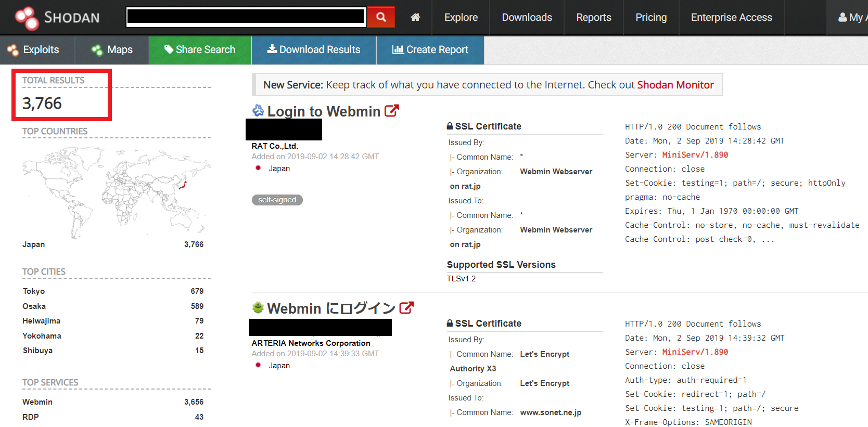Filter results by Heiwajima city
This screenshot has height=427, width=868.
point(42,321)
